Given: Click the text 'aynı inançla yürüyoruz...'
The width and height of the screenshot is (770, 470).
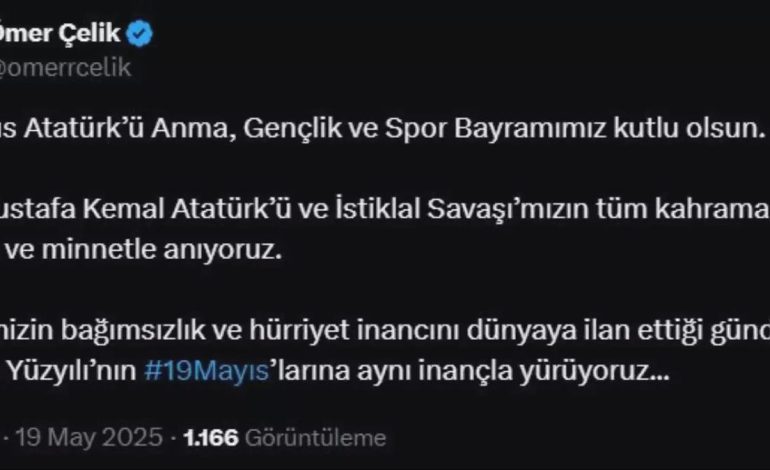Looking at the screenshot, I should pyautogui.click(x=513, y=371).
